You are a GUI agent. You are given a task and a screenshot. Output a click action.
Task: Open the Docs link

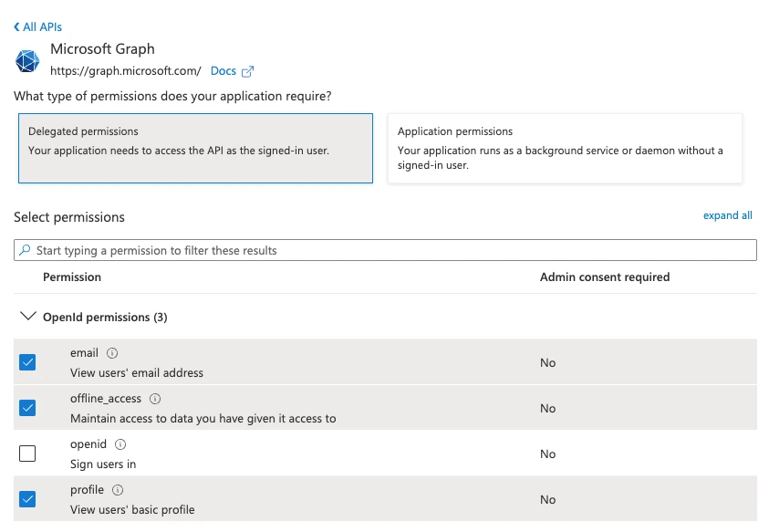[x=223, y=71]
